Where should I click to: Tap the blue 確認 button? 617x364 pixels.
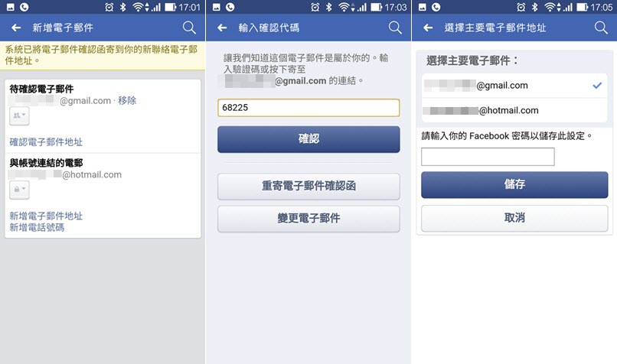pyautogui.click(x=308, y=139)
